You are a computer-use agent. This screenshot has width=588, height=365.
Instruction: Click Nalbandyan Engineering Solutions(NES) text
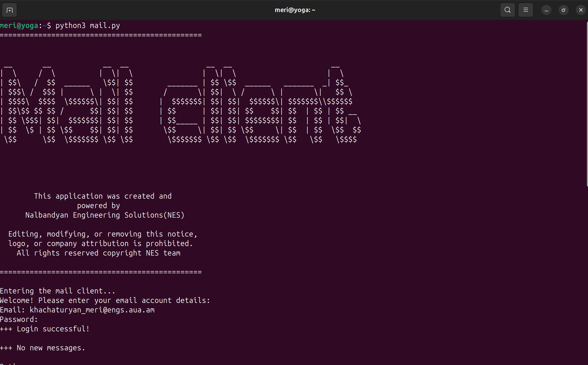coord(105,215)
